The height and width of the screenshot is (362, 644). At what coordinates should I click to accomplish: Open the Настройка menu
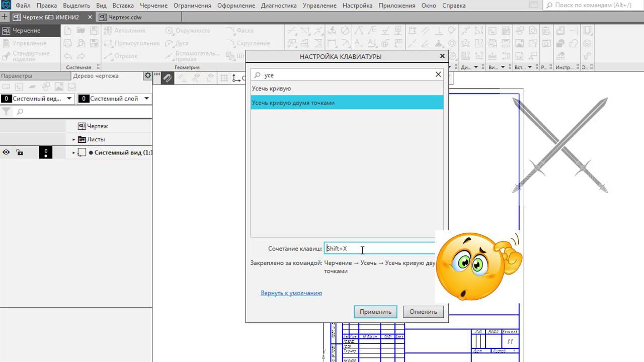click(x=357, y=6)
